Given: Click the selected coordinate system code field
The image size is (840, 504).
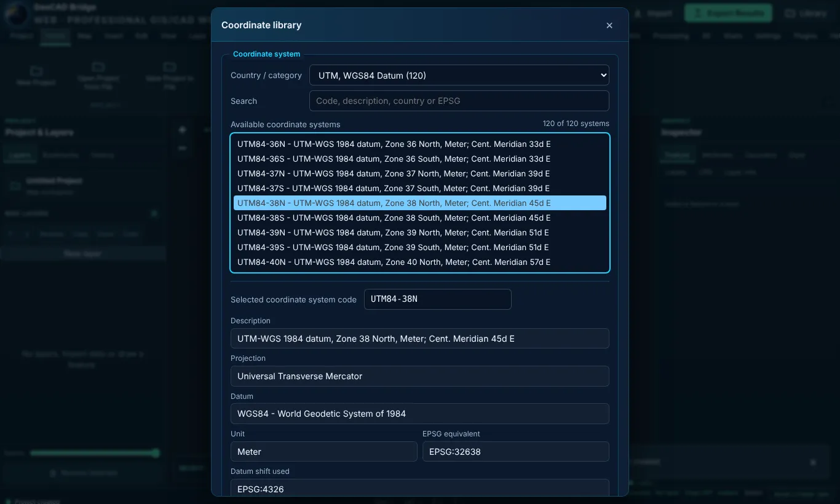Looking at the screenshot, I should [x=437, y=299].
